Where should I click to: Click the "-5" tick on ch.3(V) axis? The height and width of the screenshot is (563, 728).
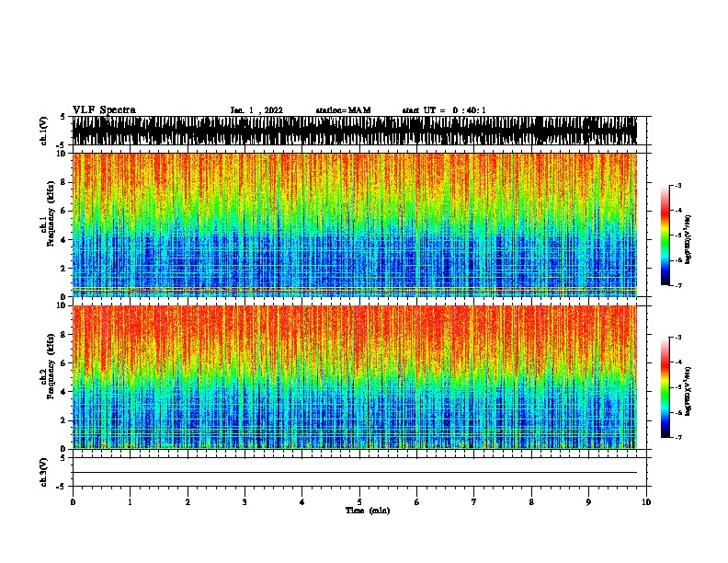pyautogui.click(x=62, y=487)
